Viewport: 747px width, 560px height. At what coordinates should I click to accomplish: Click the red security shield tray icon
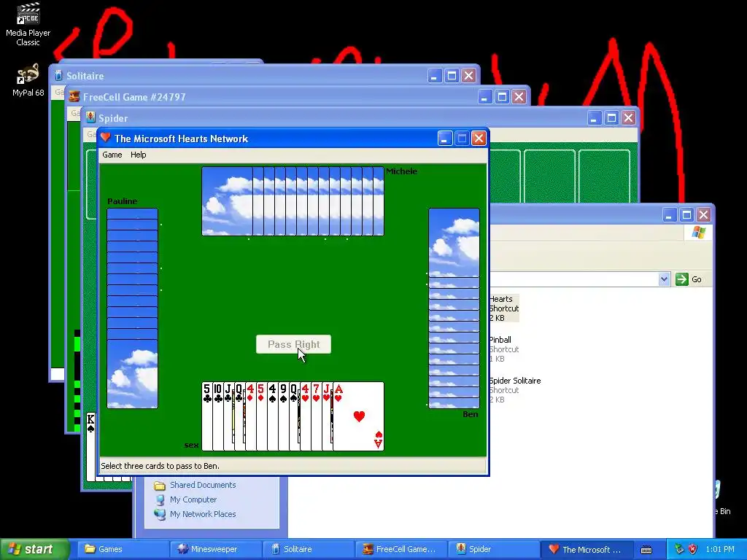click(x=692, y=550)
